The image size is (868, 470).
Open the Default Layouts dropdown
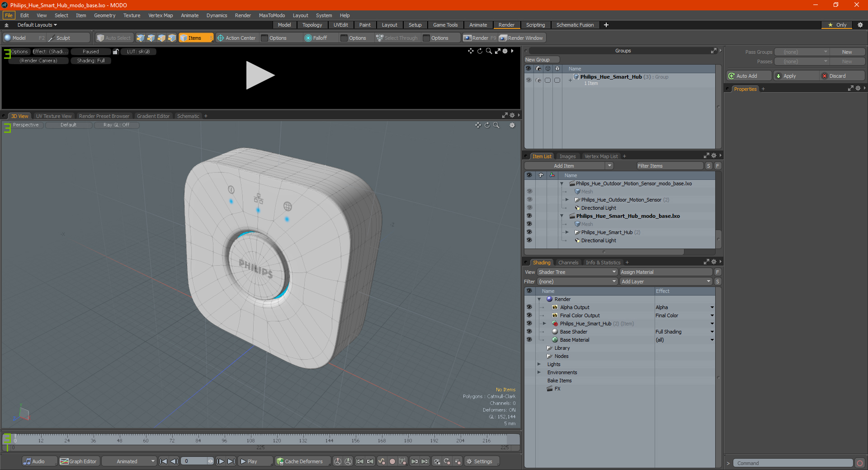point(37,25)
